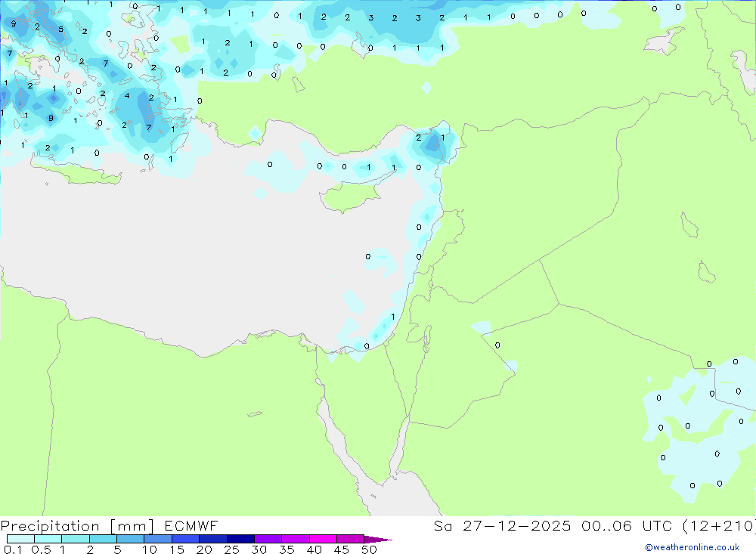Click the 30–35 mm purple legend swatch
This screenshot has width=756, height=554.
tap(268, 539)
